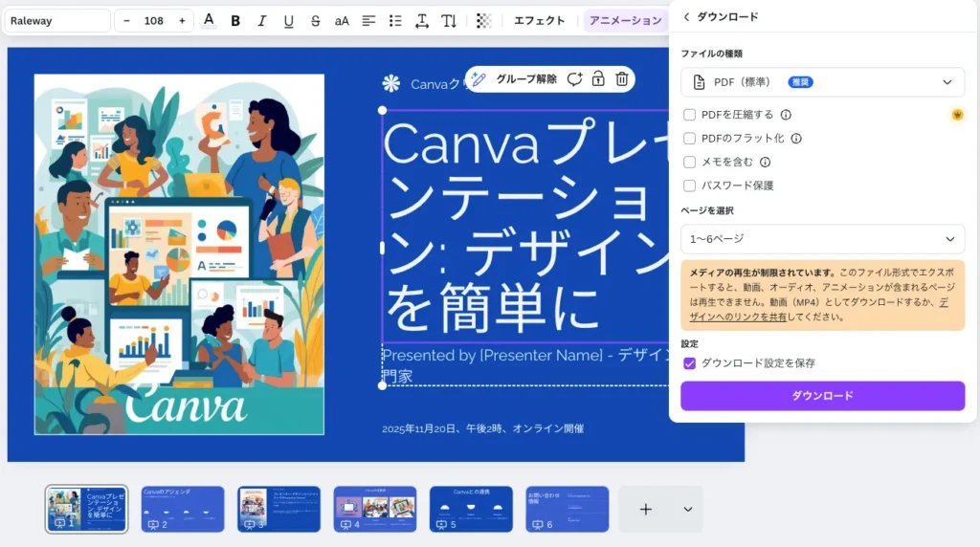Click グループ解除 to ungroup elements

pyautogui.click(x=526, y=79)
